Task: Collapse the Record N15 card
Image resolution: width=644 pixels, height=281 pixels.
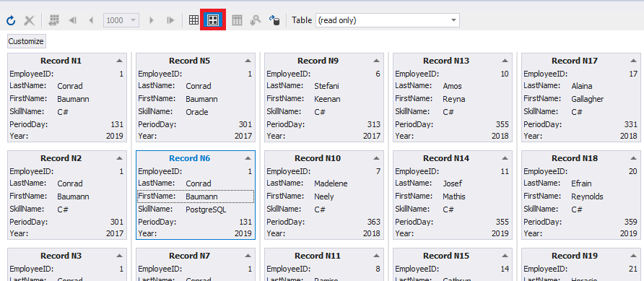Action: coord(505,256)
